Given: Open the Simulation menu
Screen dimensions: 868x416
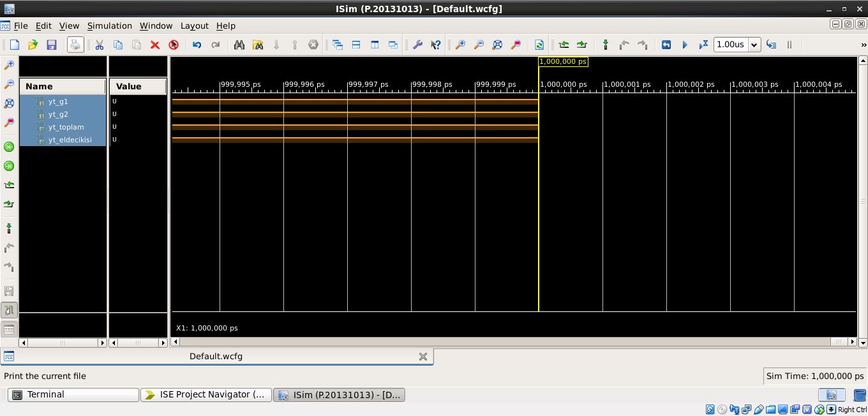Looking at the screenshot, I should pos(109,26).
